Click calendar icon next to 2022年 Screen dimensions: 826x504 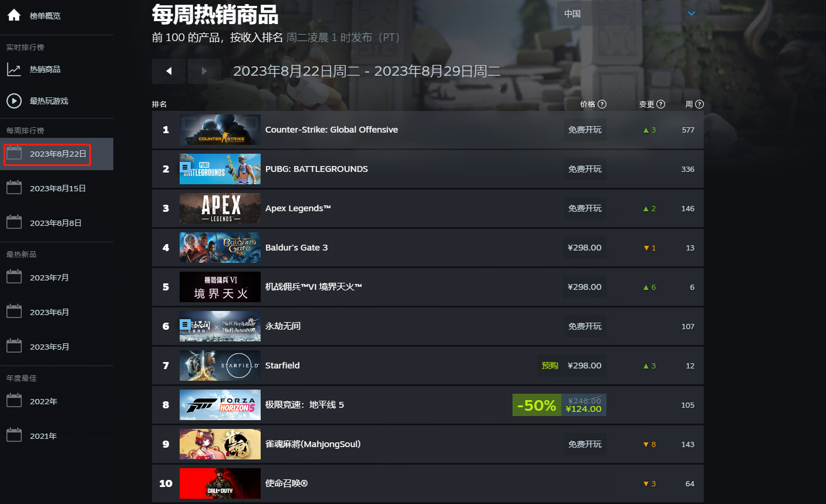click(14, 401)
